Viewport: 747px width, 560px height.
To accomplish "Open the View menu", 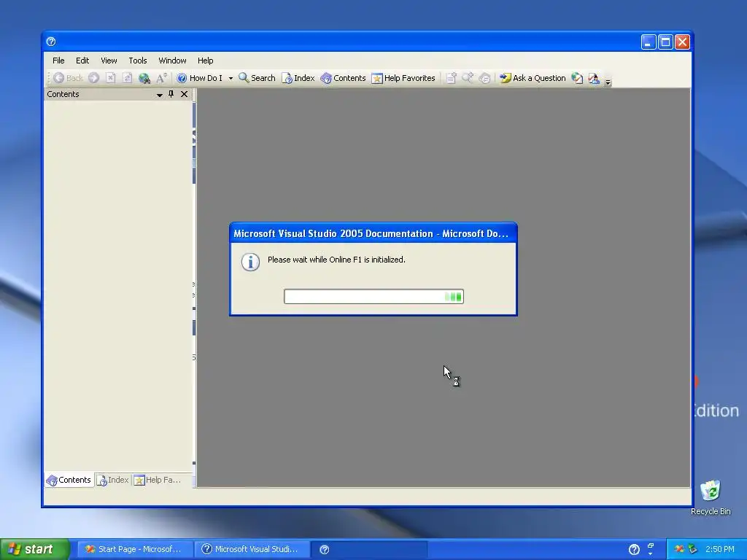I will coord(109,61).
